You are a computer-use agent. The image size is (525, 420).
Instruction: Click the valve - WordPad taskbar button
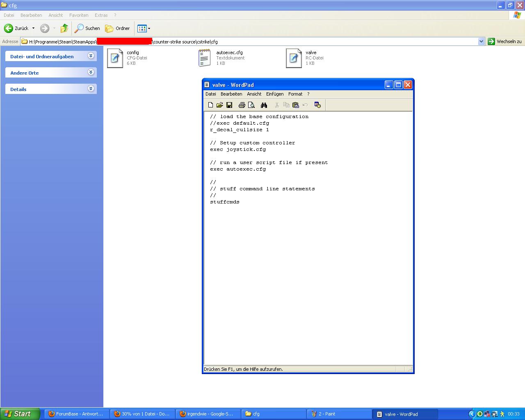coord(405,414)
